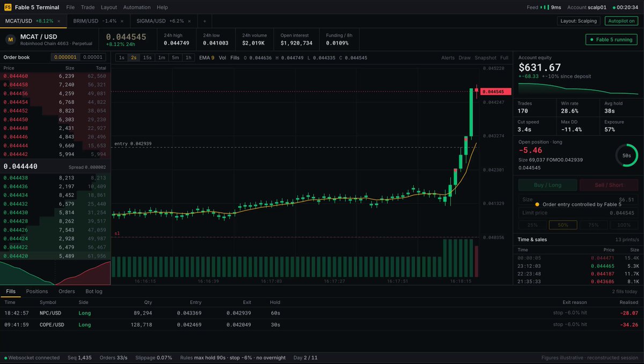Open chart Alerts
Screen dimensions: 644x364
(x=448, y=58)
